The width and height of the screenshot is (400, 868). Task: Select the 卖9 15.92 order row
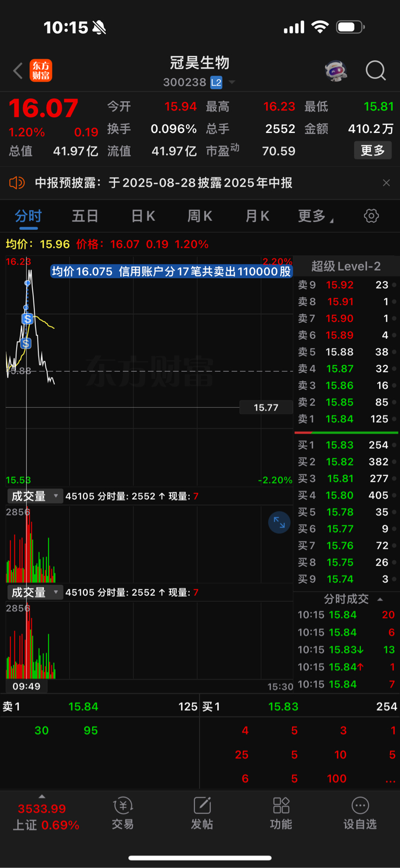(346, 285)
